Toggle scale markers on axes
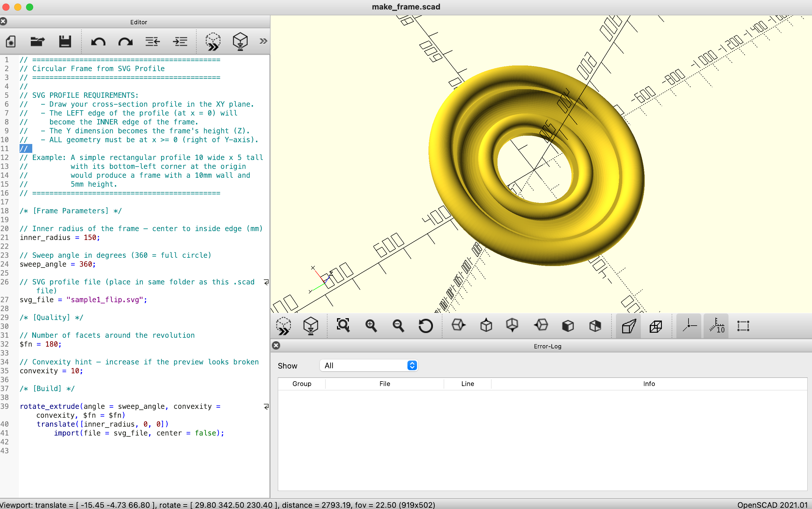This screenshot has width=812, height=509. click(716, 326)
